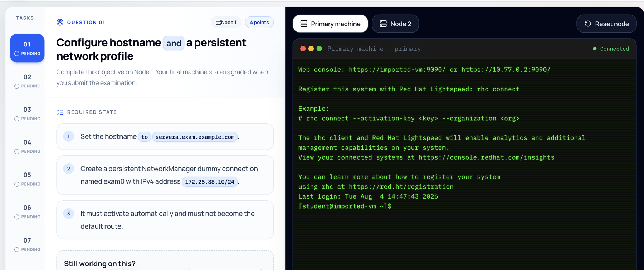Click the target icon beside QUESTION 01
The width and height of the screenshot is (644, 270).
pyautogui.click(x=60, y=22)
